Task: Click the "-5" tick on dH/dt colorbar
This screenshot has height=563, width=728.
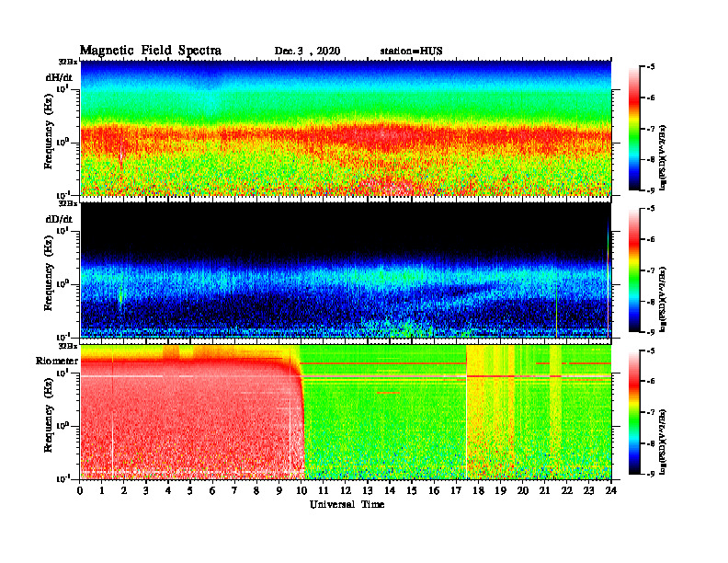Action: [x=651, y=67]
